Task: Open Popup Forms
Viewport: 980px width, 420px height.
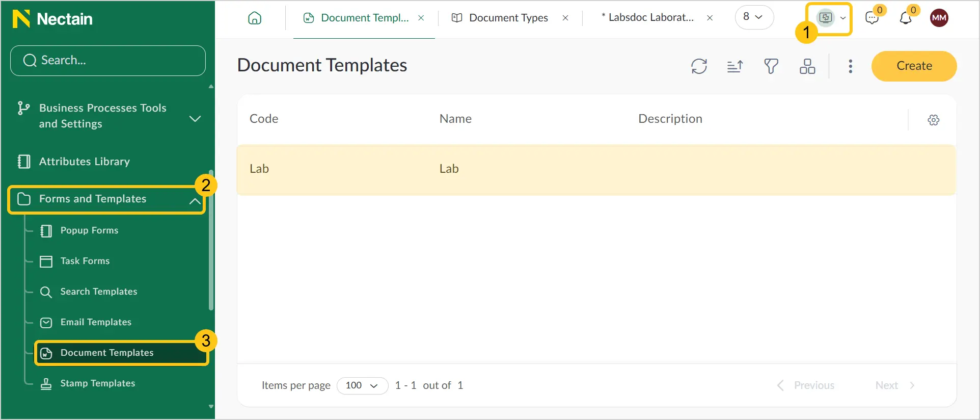Action: (89, 230)
